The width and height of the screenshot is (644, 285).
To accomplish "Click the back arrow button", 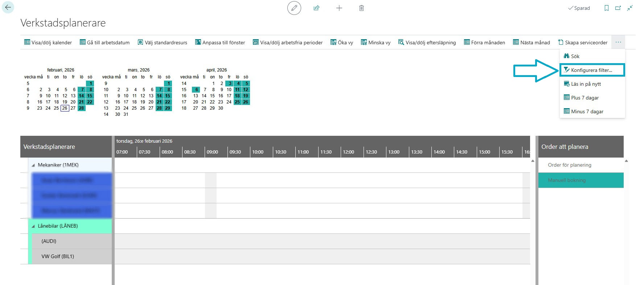I will [x=8, y=7].
